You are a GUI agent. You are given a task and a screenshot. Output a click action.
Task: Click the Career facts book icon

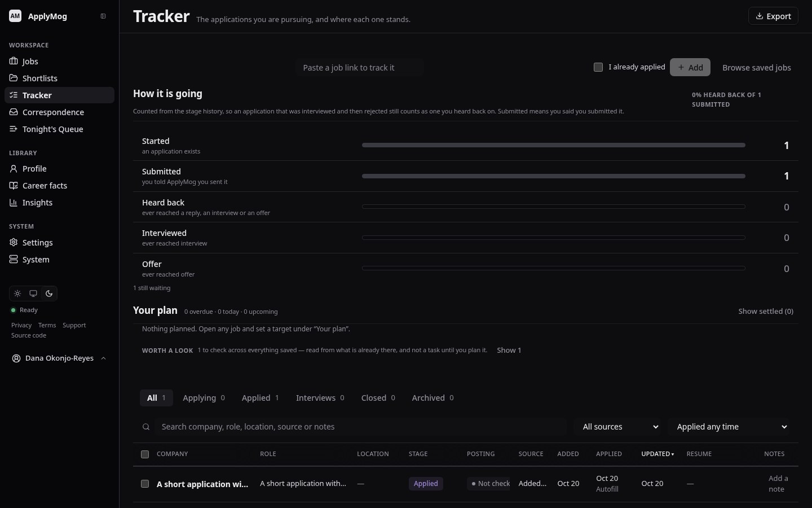(14, 185)
